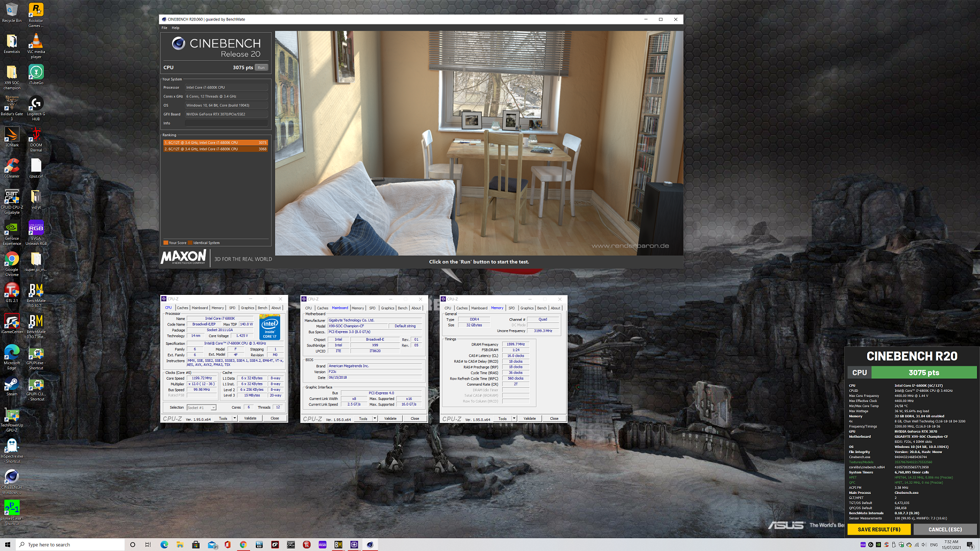The height and width of the screenshot is (551, 980).
Task: Expand Tools arrow in CPU-Z Mainboard window
Action: pyautogui.click(x=375, y=418)
